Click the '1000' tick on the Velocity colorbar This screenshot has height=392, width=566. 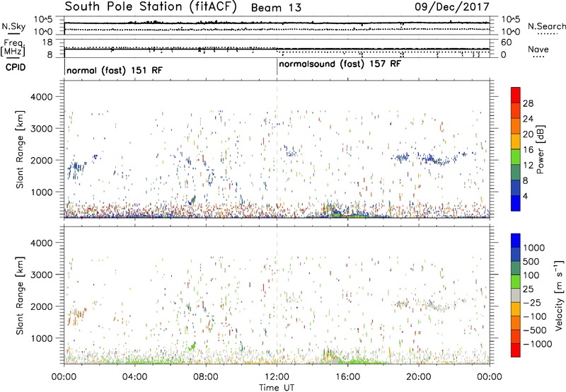[534, 248]
